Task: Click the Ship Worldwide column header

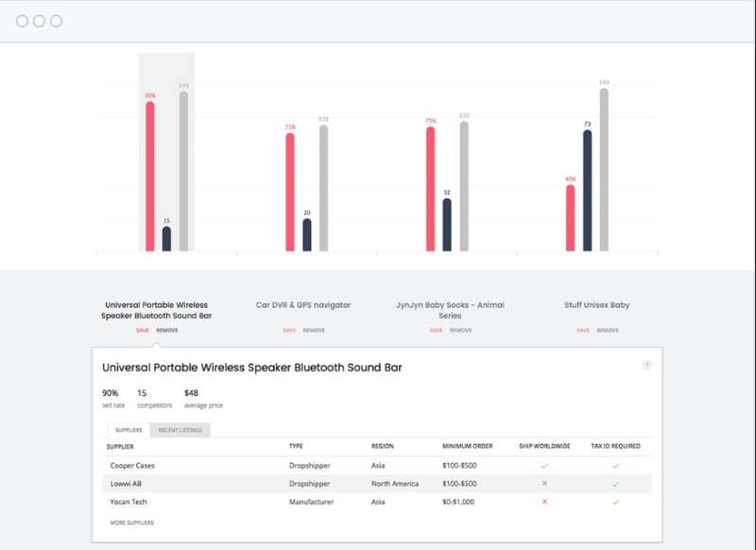Action: pyautogui.click(x=544, y=446)
